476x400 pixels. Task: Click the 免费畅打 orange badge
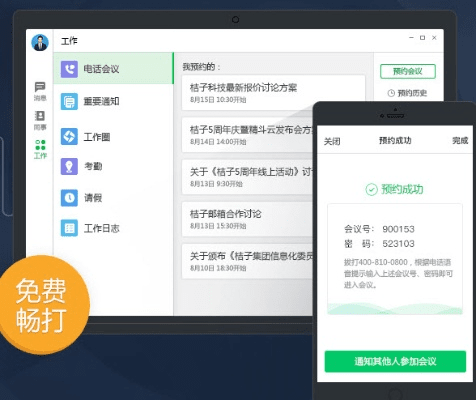(x=42, y=305)
